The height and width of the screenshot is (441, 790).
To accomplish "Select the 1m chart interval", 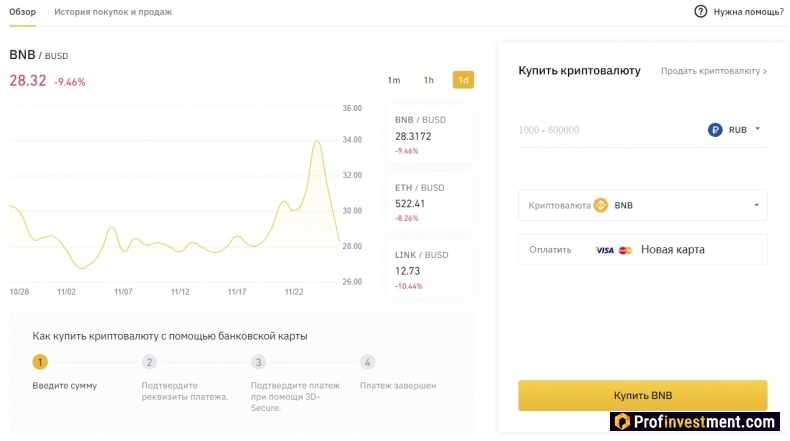I will pyautogui.click(x=394, y=80).
